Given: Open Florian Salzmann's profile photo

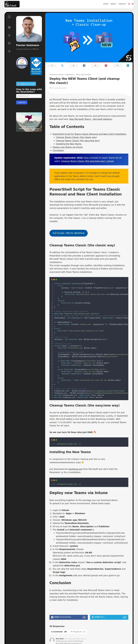Looking at the screenshot, I should coord(29,29).
